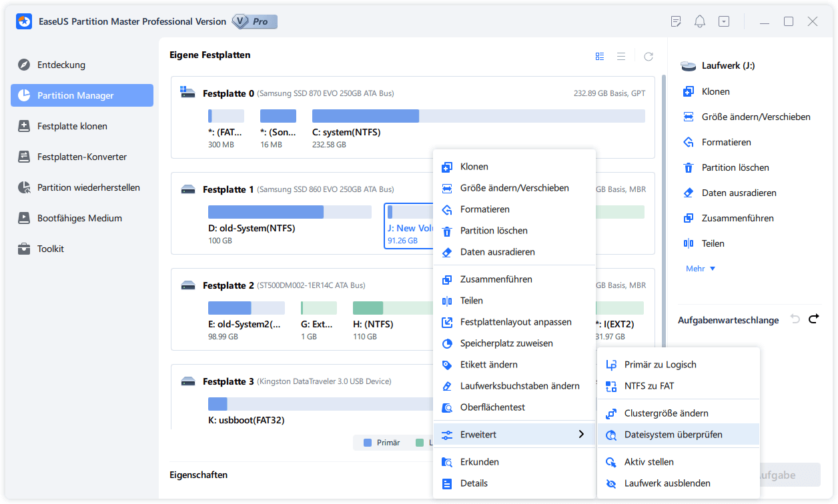
Task: Click the Eigenschaften heading
Action: pos(198,475)
